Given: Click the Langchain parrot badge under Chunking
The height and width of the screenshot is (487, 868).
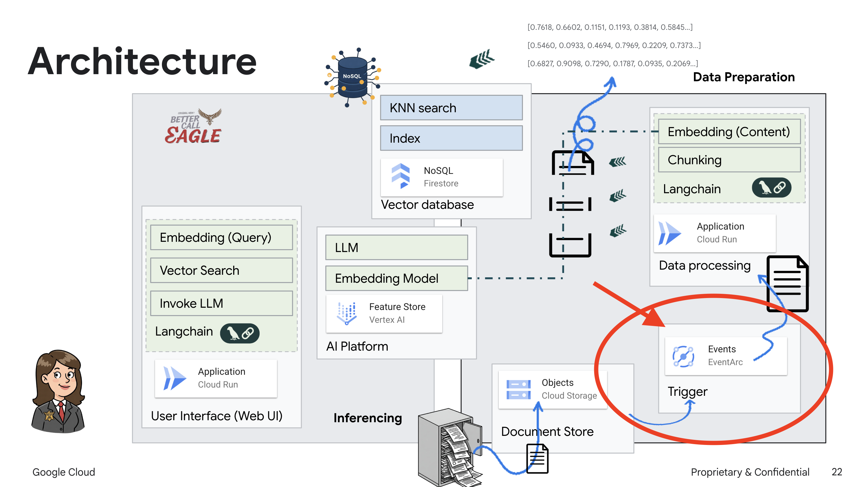Looking at the screenshot, I should pos(771,188).
